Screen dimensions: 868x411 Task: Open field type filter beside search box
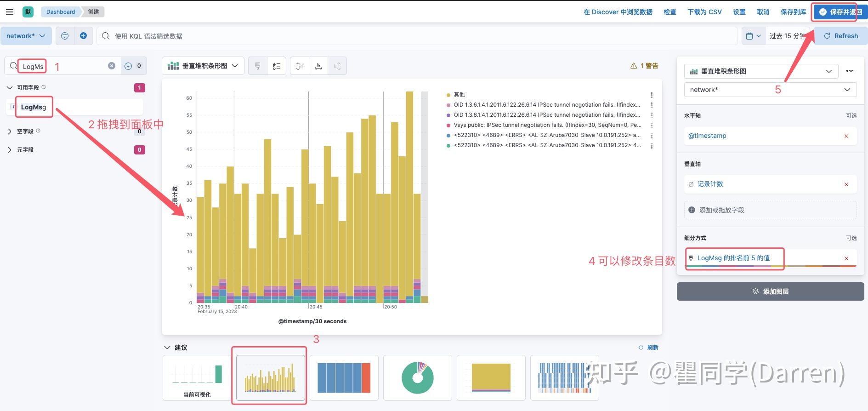(x=133, y=66)
